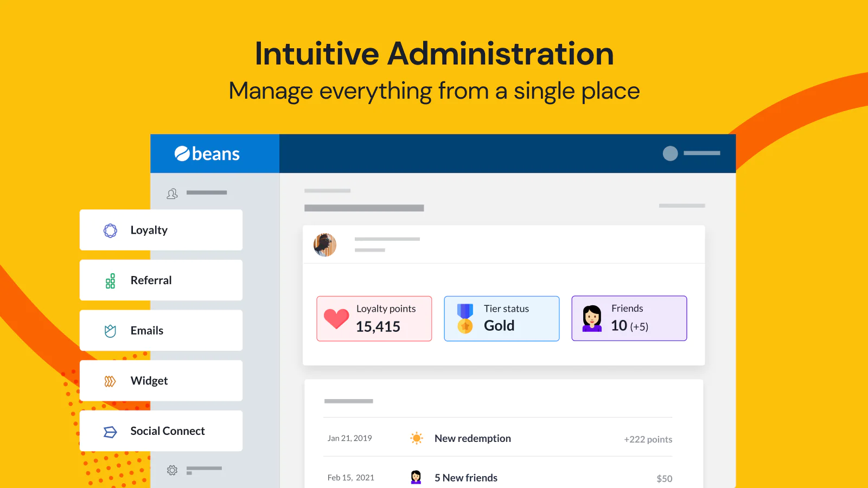The width and height of the screenshot is (868, 488).
Task: Open the customer profile photo
Action: click(x=325, y=245)
